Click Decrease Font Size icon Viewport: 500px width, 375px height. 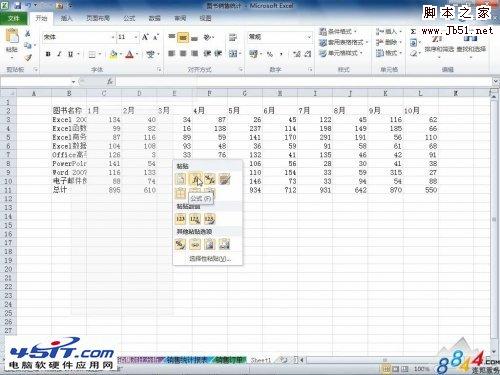click(156, 37)
